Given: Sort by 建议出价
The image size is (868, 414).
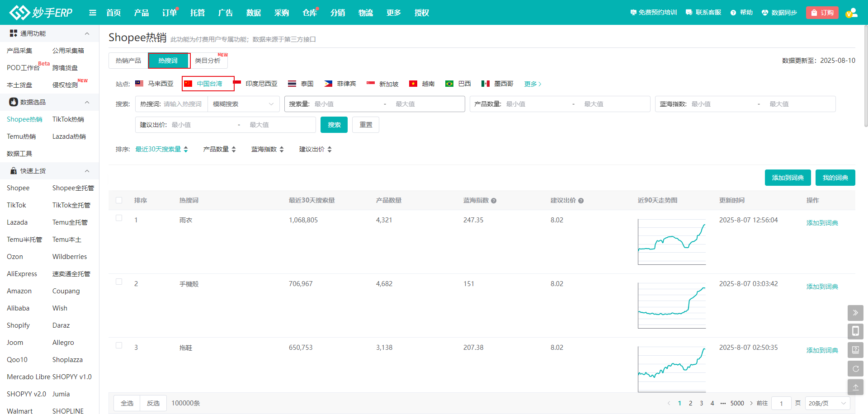Looking at the screenshot, I should coord(316,149).
